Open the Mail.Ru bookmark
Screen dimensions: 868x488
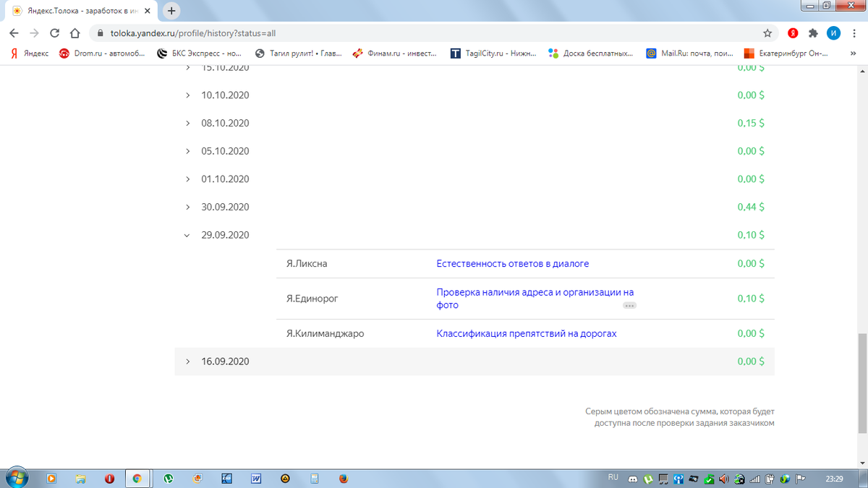[x=689, y=53]
